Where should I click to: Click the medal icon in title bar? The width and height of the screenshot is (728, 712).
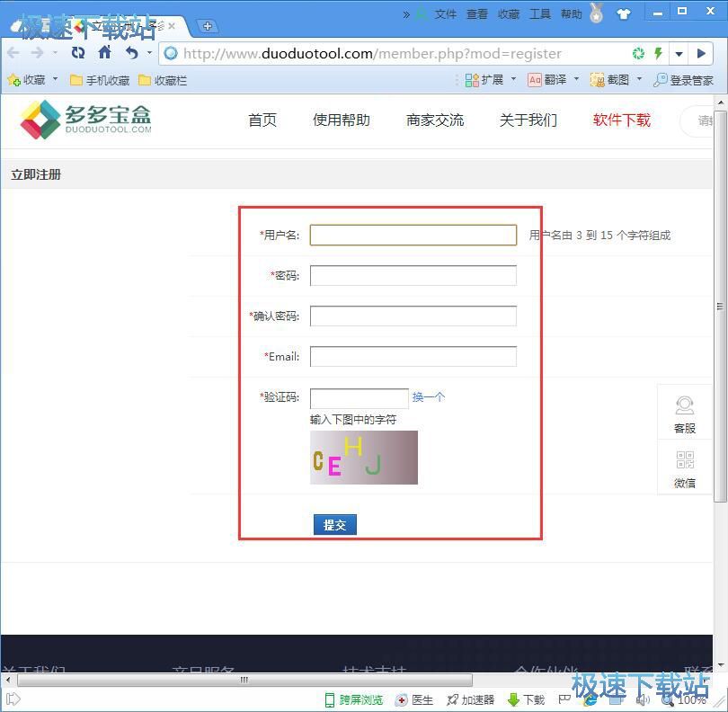point(597,13)
